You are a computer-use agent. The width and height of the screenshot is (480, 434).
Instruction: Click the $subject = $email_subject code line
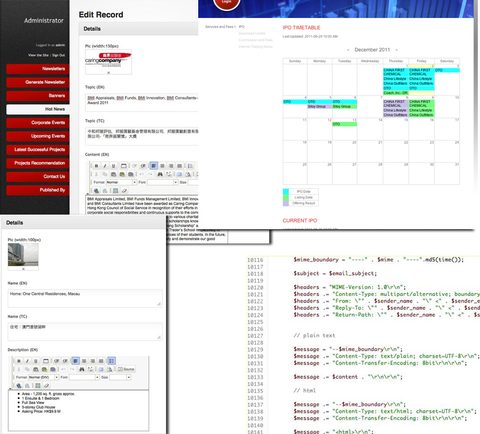[x=335, y=273]
